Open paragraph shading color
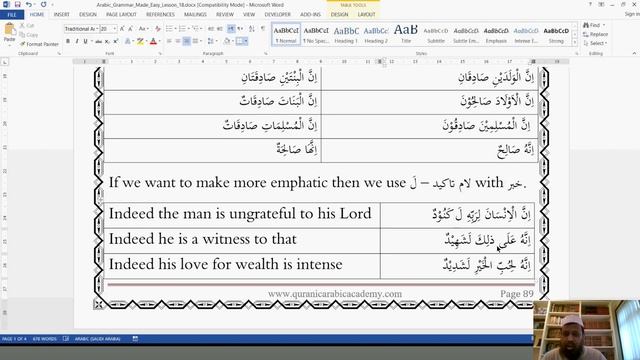Screen dimensions: 640x360 [x=227, y=41]
